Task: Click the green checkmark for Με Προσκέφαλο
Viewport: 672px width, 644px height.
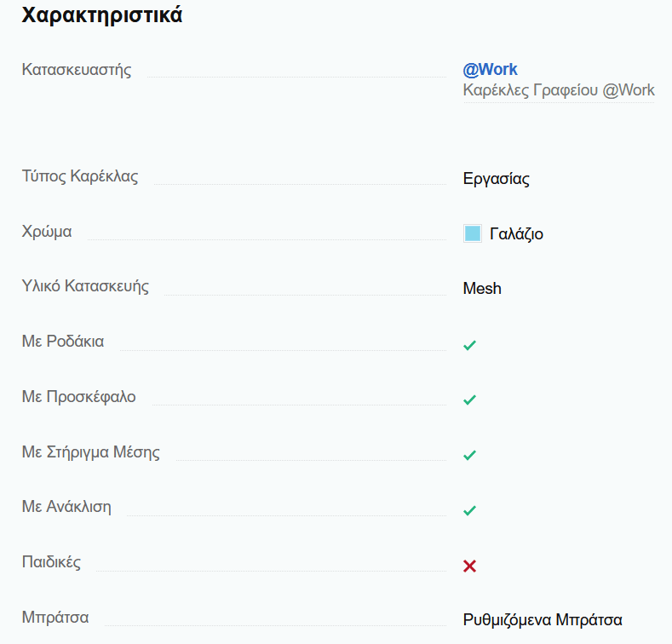Action: pos(469,400)
